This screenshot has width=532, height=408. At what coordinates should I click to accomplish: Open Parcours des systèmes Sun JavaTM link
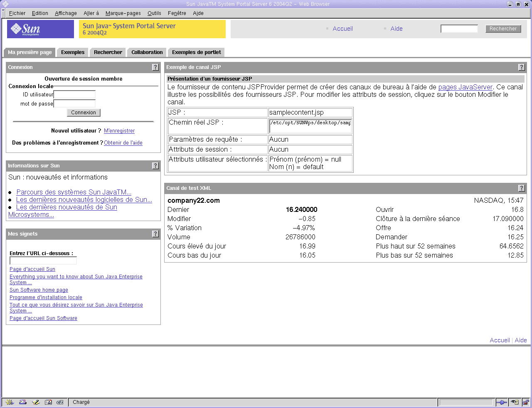click(74, 192)
